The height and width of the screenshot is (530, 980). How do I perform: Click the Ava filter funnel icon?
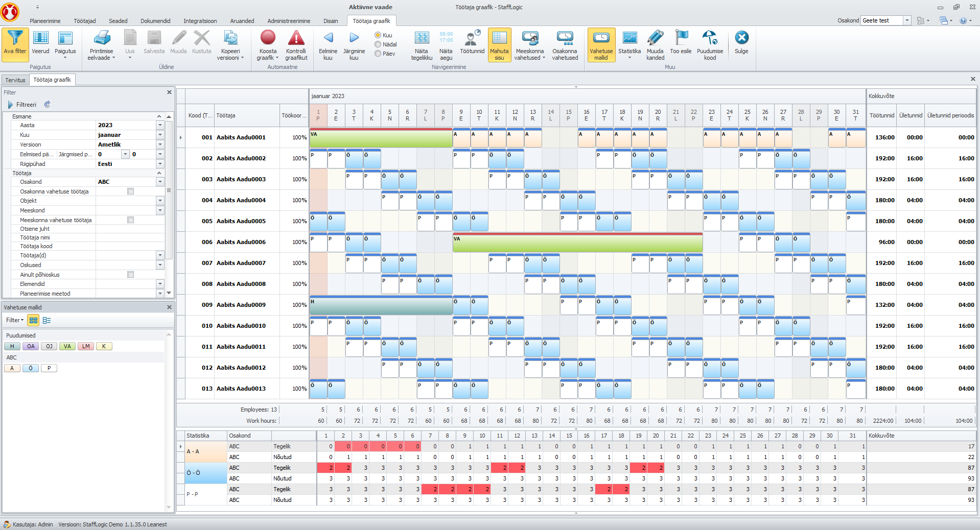pyautogui.click(x=15, y=38)
